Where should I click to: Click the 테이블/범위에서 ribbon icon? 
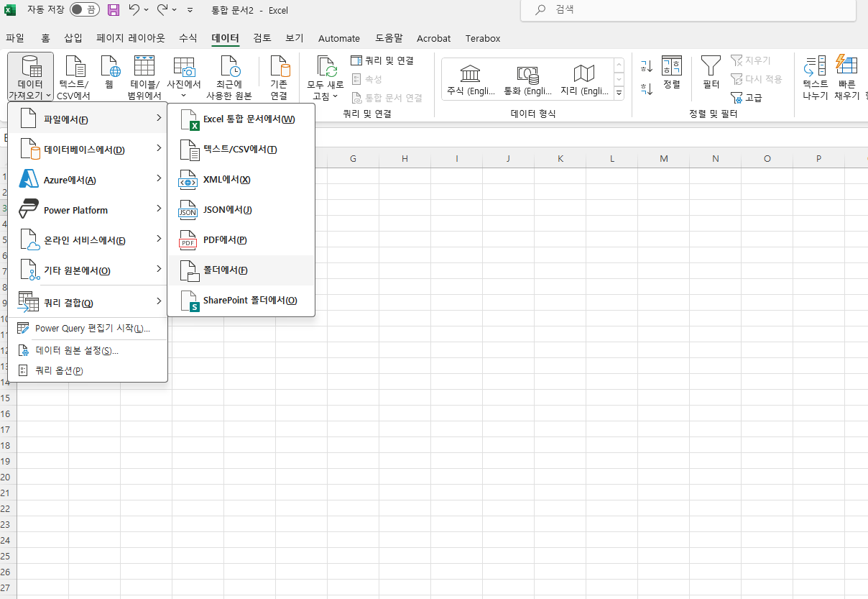[x=144, y=77]
